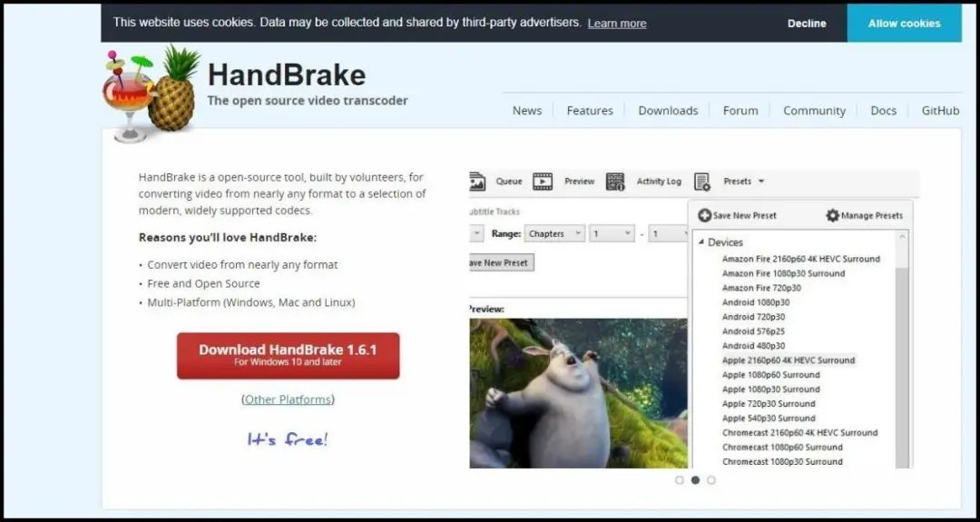Open the Learn more cookie link

[x=617, y=23]
